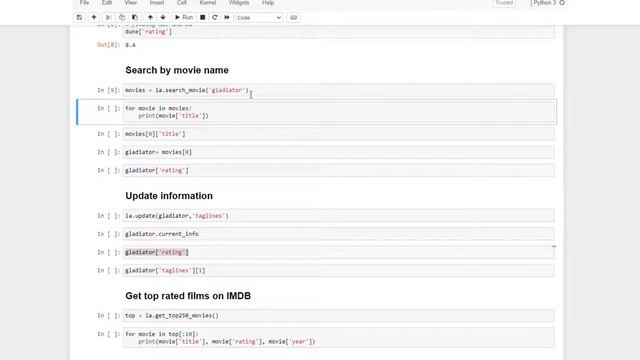Cut selected cells with scissors icon
The height and width of the screenshot is (360, 640).
[109, 18]
